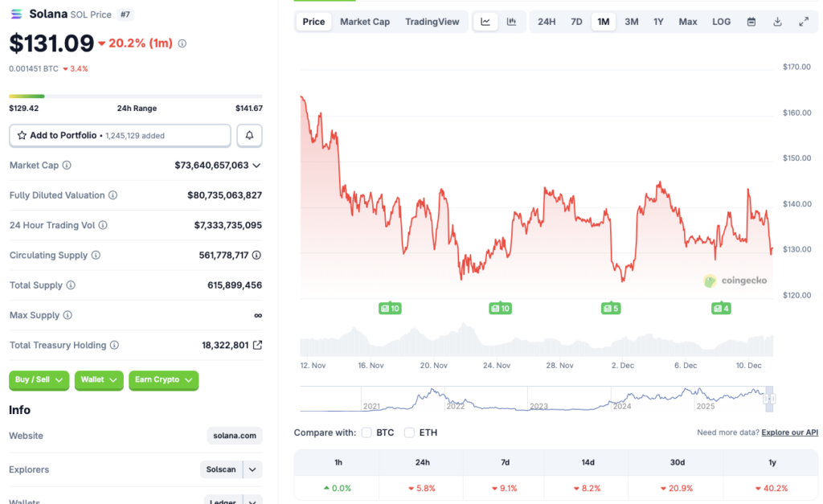The image size is (823, 504).
Task: Open the calendar date range picker
Action: [x=751, y=22]
